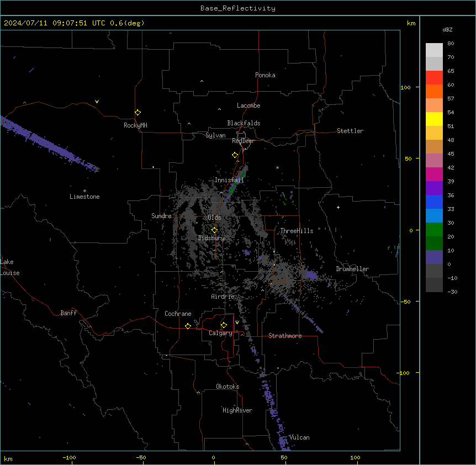Click the Base_Reflectivity title
This screenshot has width=476, height=465.
(238, 8)
